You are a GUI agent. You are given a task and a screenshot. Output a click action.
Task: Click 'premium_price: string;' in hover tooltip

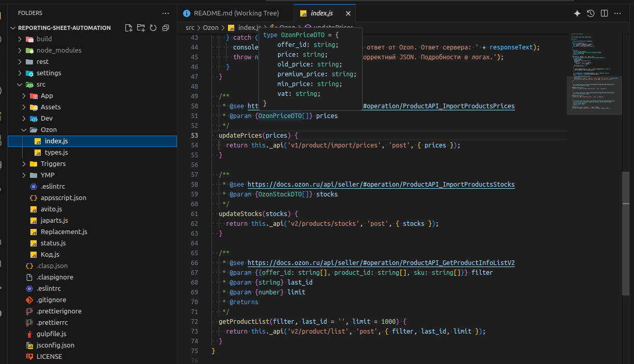pos(317,74)
